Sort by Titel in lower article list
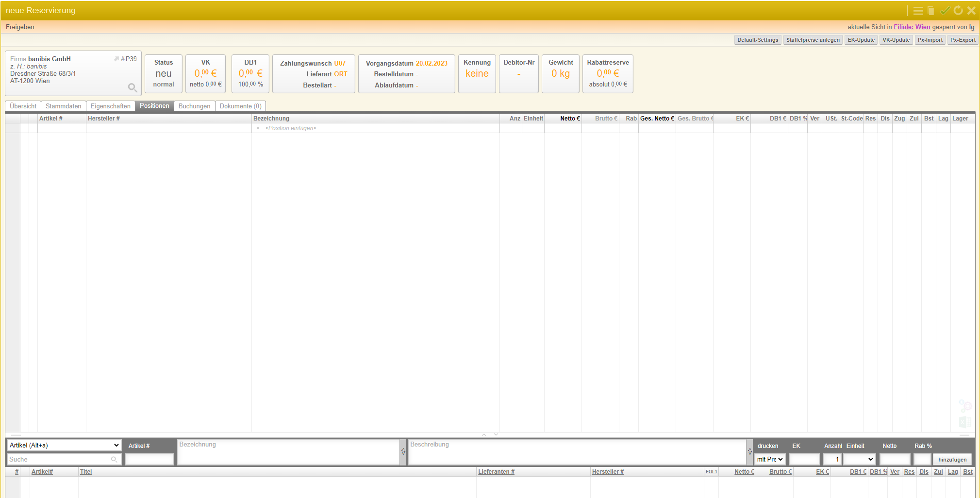The height and width of the screenshot is (498, 980). [x=86, y=472]
